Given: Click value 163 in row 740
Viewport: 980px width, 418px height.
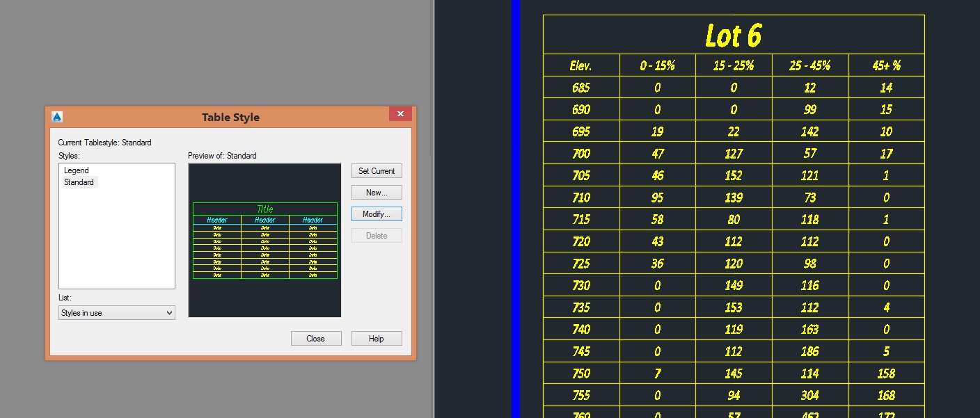Looking at the screenshot, I should pos(810,329).
